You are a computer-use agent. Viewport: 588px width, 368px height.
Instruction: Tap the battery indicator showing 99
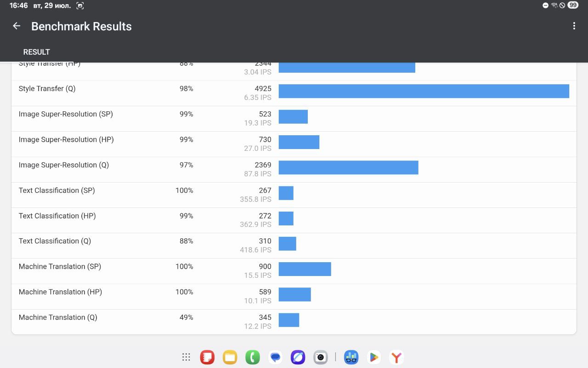572,6
